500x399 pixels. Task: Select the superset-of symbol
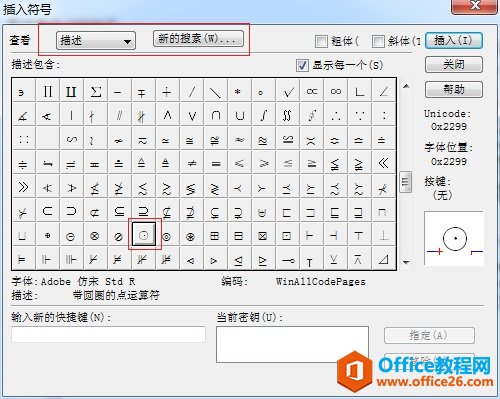(72, 211)
